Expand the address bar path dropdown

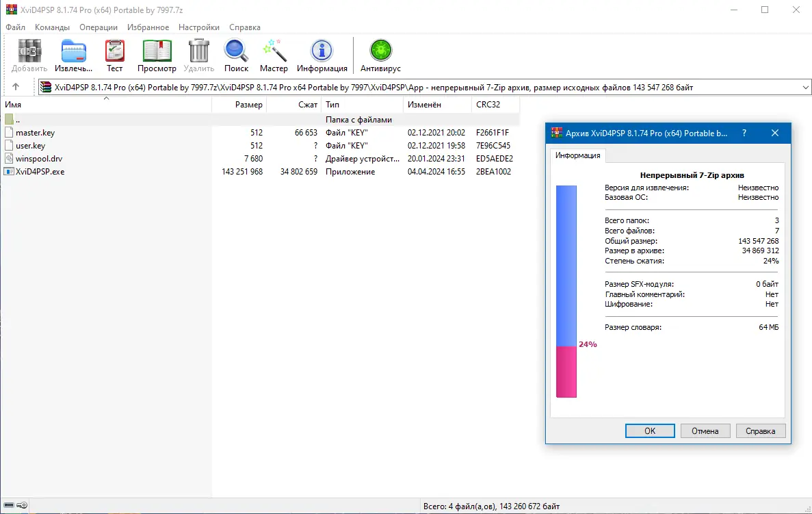tap(805, 87)
